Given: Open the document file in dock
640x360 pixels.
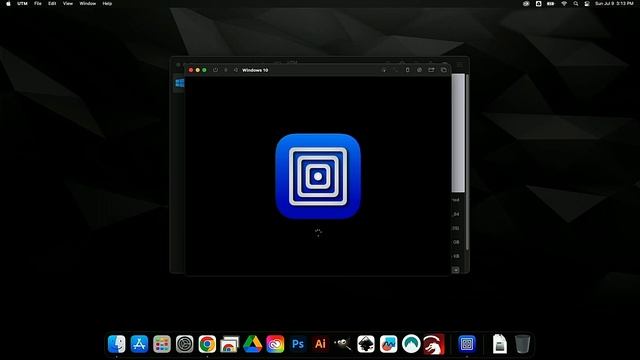Looking at the screenshot, I should (x=500, y=344).
